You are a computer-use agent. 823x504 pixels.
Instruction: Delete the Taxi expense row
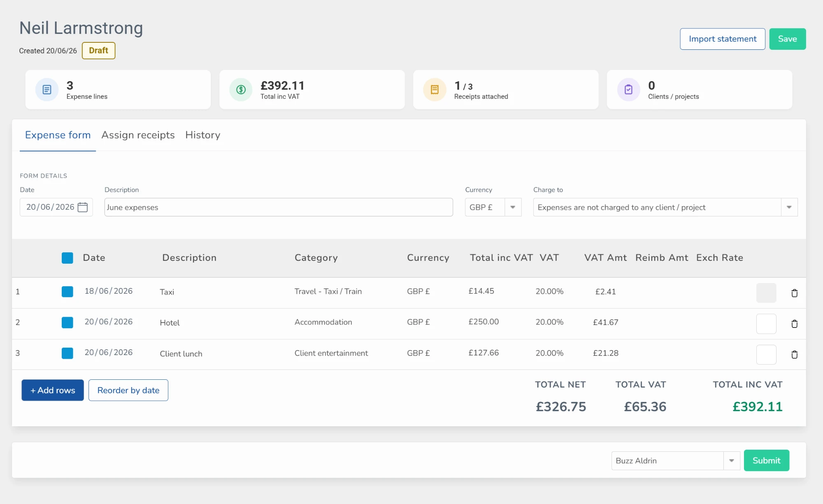click(795, 293)
